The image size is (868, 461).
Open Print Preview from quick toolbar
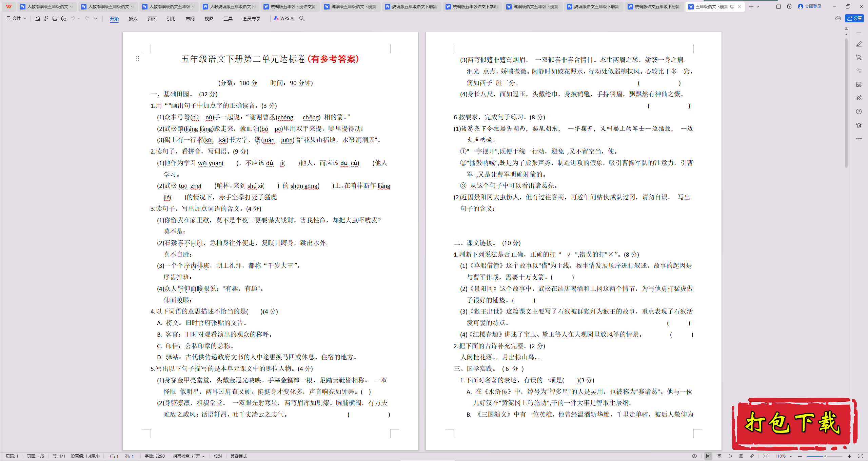point(64,18)
